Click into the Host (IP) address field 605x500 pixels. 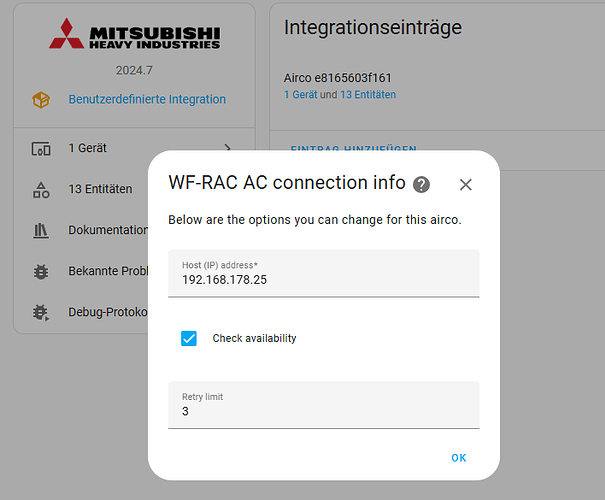[324, 274]
